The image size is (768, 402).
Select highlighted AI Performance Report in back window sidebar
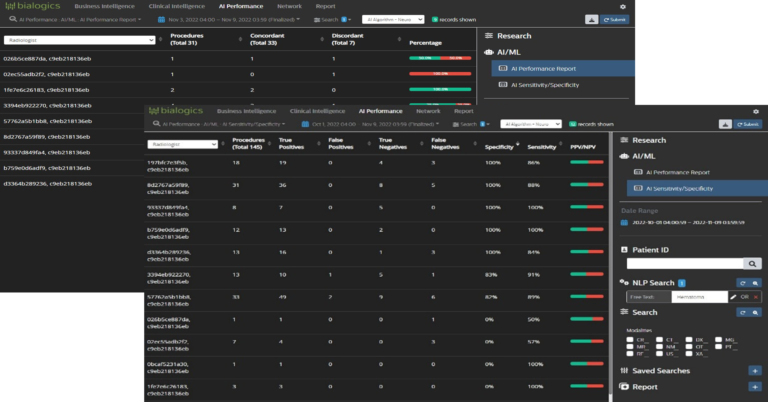563,69
